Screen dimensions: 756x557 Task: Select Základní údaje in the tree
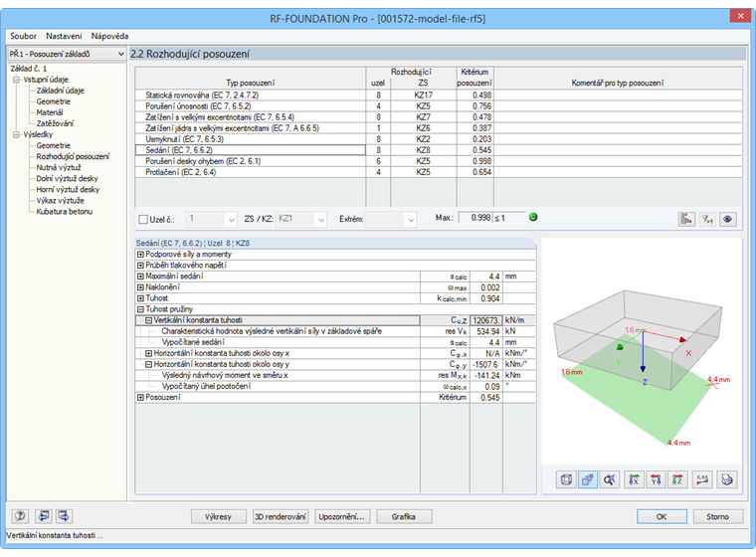pyautogui.click(x=61, y=91)
